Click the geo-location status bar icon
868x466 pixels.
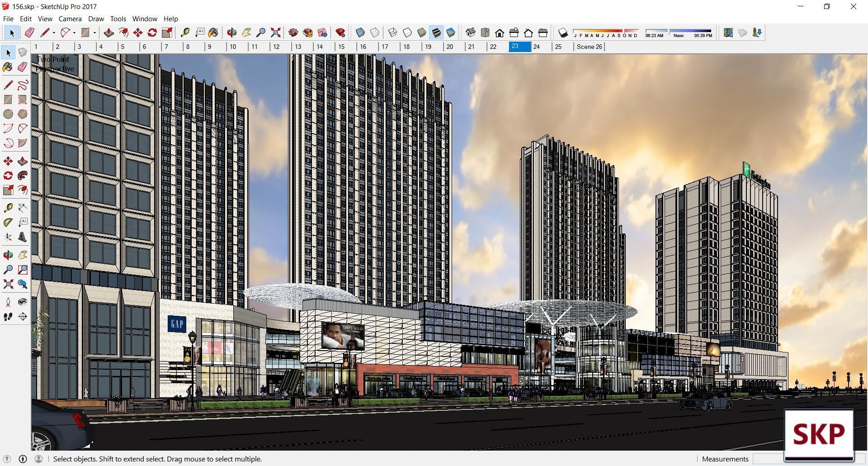point(7,459)
